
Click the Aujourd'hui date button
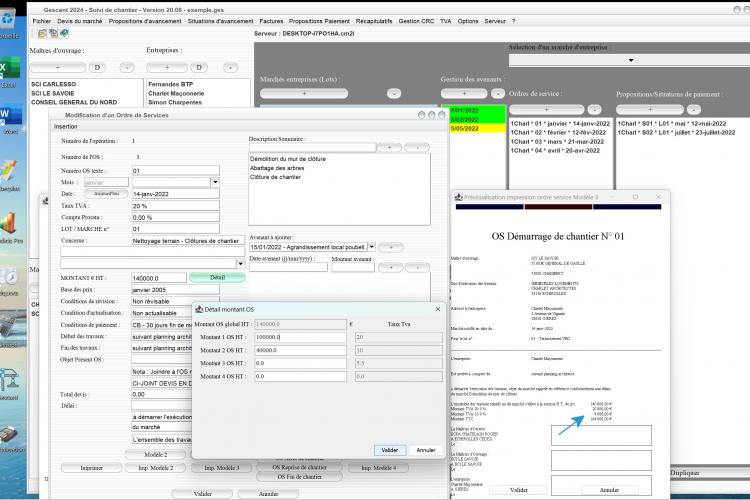(x=106, y=194)
